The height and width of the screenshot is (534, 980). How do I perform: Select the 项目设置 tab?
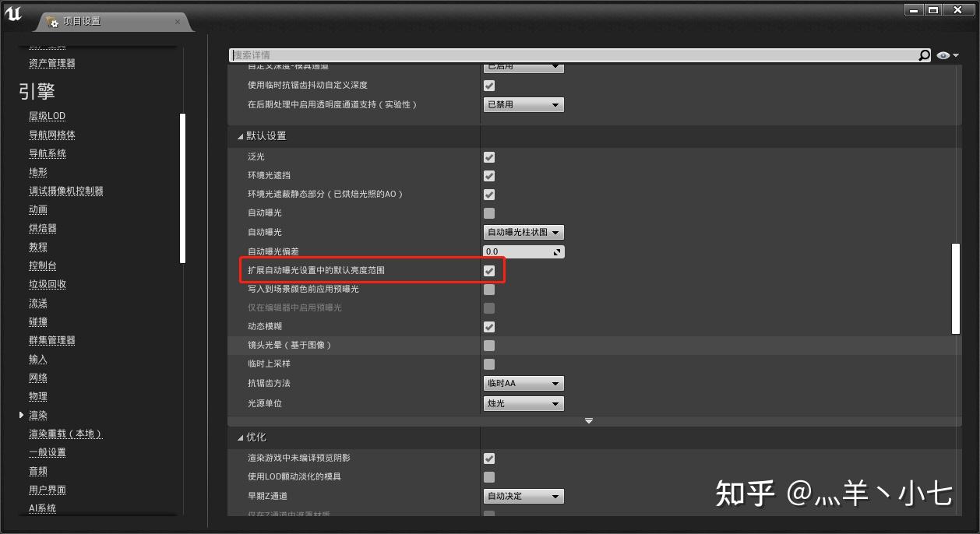(86, 22)
